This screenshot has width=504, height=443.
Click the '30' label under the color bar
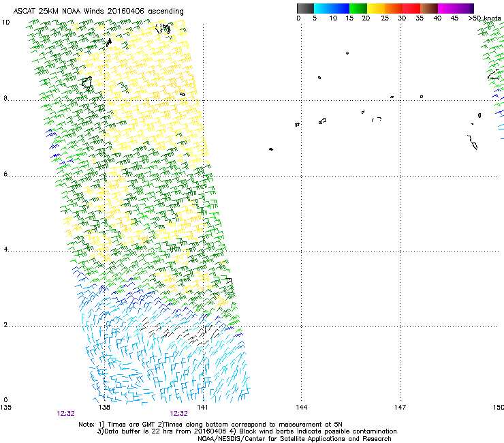pos(402,18)
